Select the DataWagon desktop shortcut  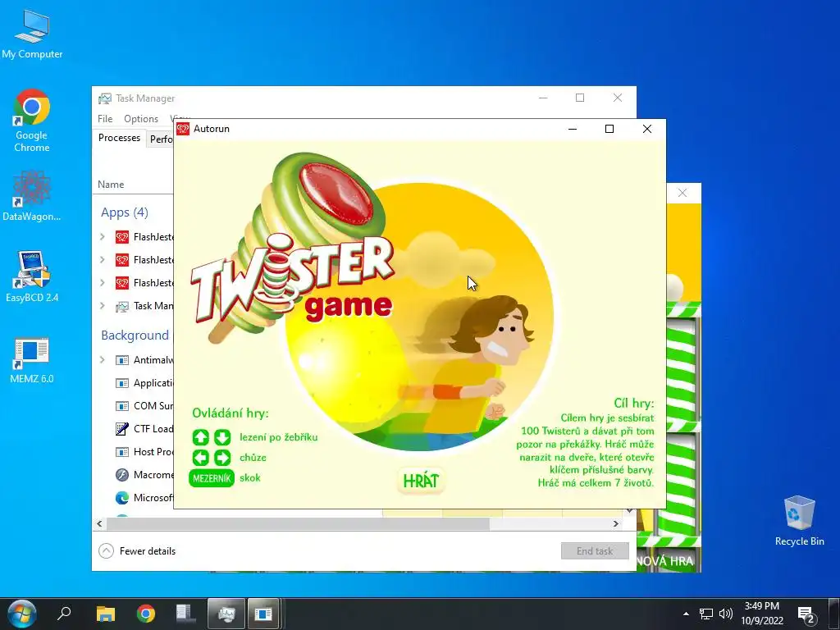coord(32,196)
